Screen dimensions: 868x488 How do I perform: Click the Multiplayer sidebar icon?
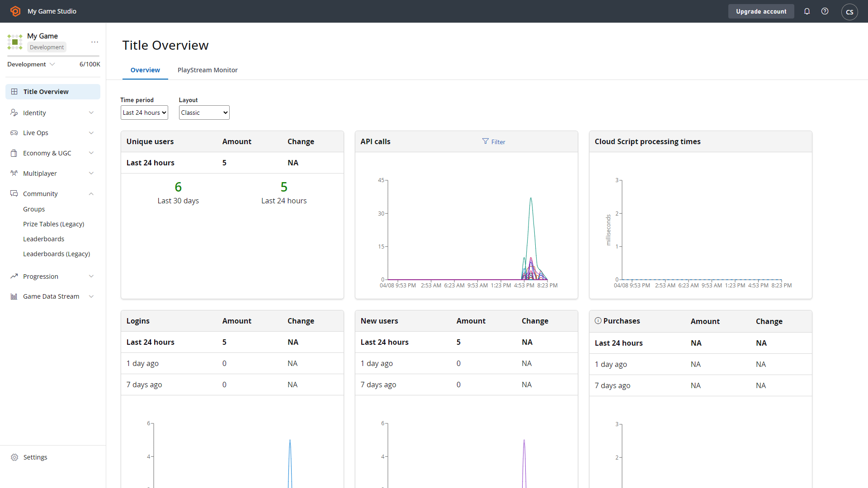click(14, 173)
